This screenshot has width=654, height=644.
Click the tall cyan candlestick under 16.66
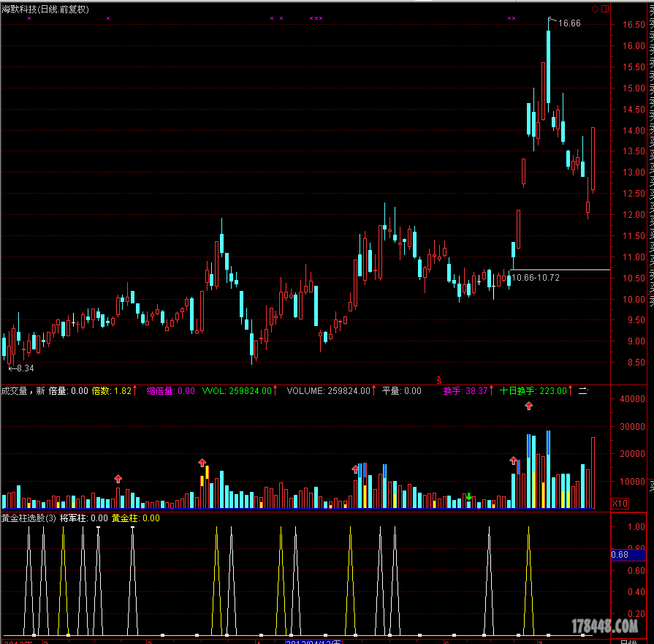pos(549,67)
